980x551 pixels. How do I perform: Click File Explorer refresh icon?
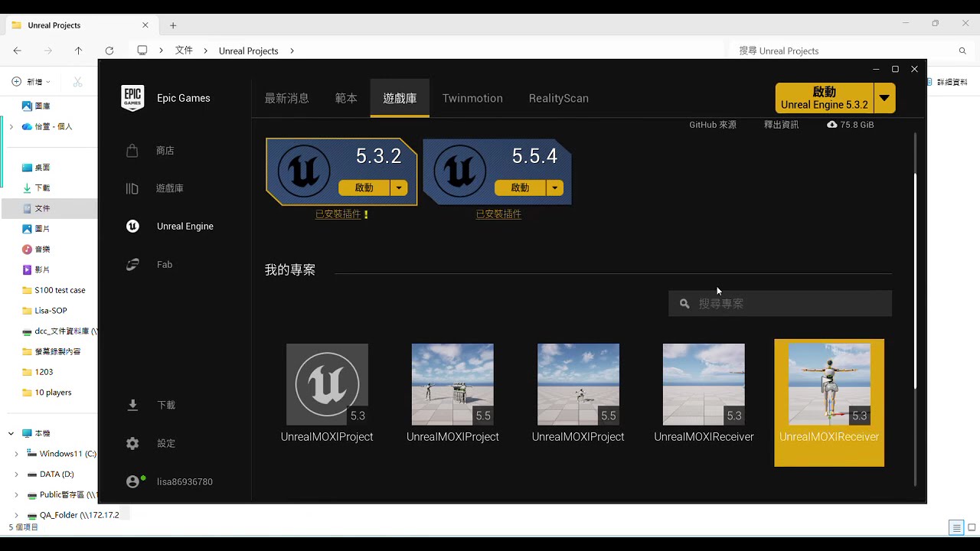point(109,51)
